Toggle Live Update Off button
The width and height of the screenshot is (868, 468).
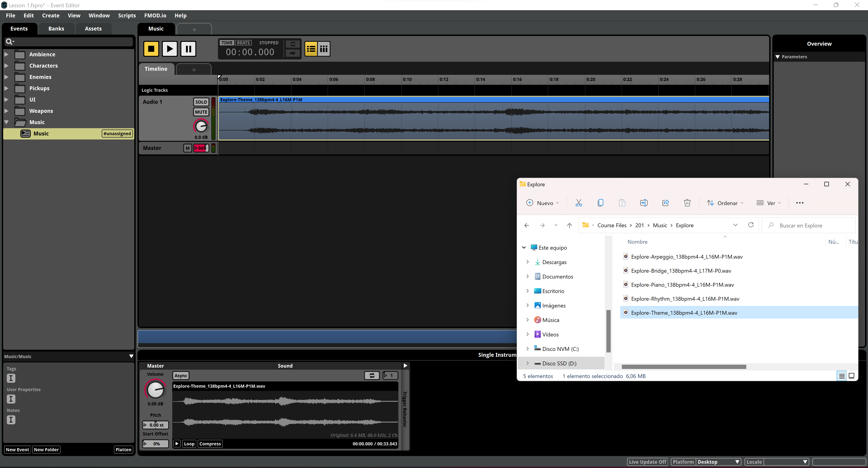pos(648,462)
